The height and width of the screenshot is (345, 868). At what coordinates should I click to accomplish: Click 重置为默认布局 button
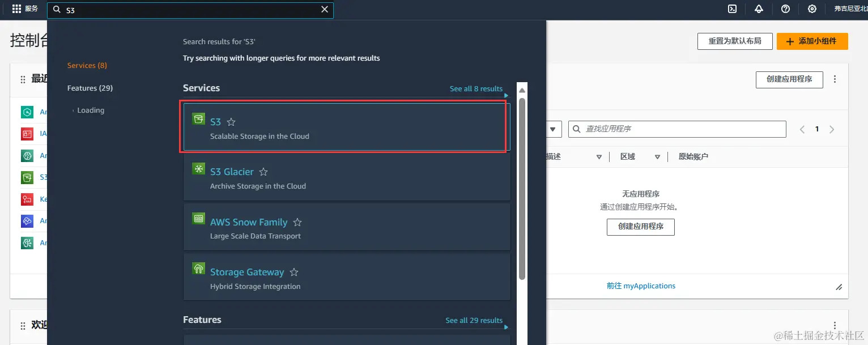click(735, 41)
